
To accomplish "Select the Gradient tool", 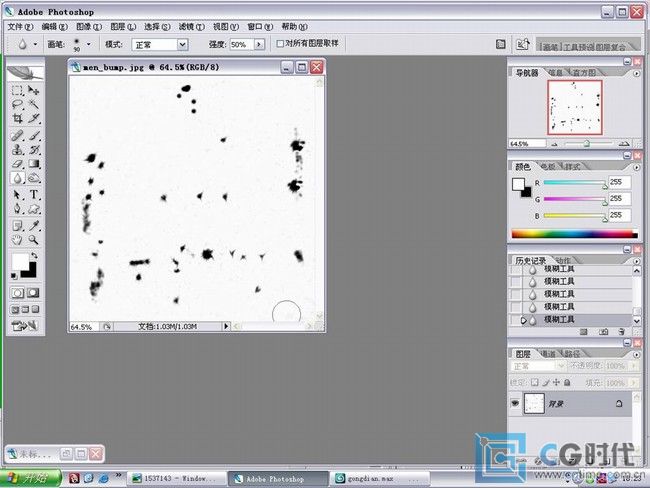I will point(34,164).
